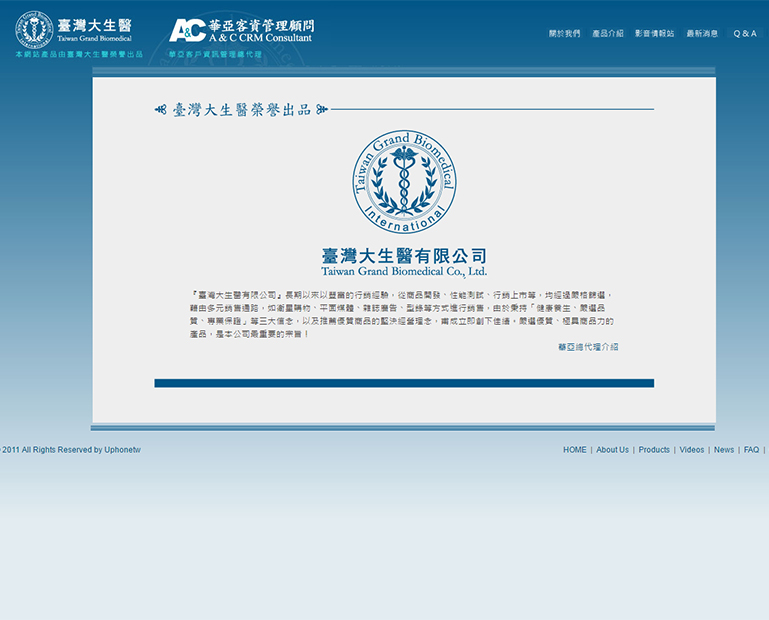Click the 臺灣大生醫榮譽出品 section heading
Screen dimensions: 769x620
pyautogui.click(x=241, y=109)
